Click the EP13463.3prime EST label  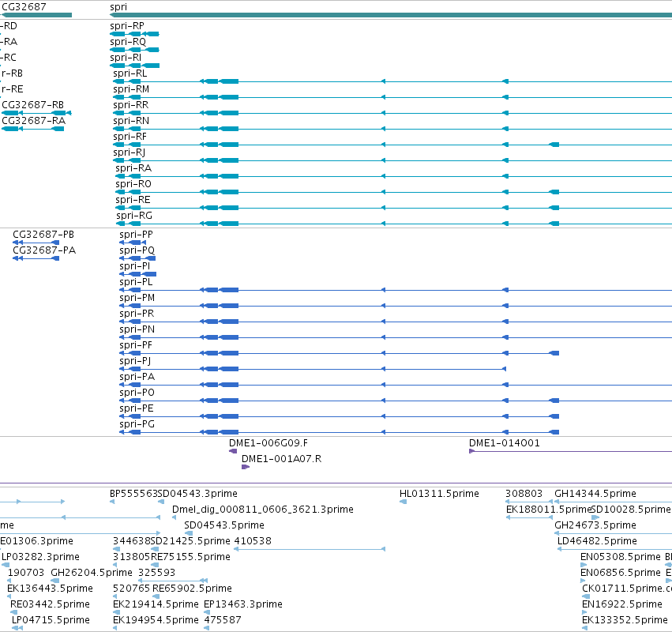[243, 604]
